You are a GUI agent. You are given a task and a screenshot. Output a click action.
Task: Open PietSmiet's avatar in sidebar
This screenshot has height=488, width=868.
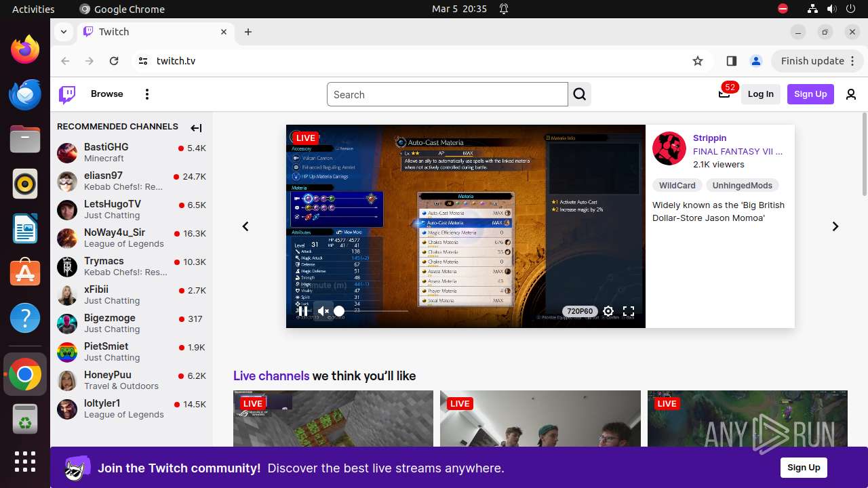tap(67, 352)
